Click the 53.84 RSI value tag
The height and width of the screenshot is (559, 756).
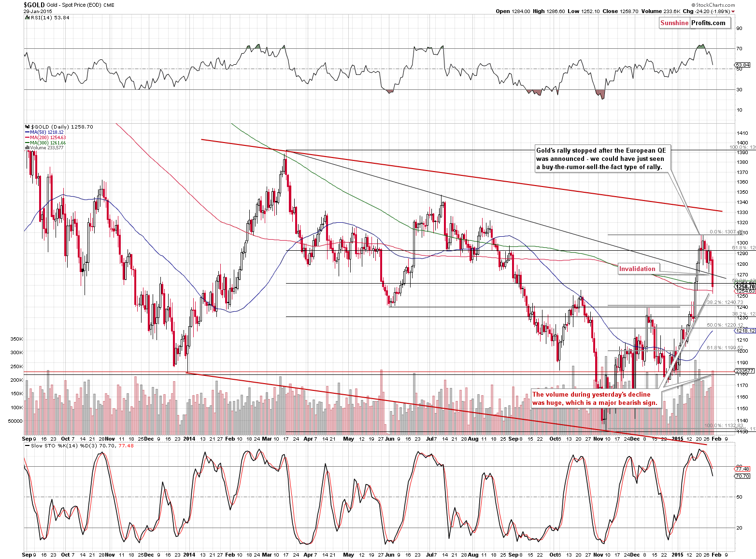click(x=742, y=65)
